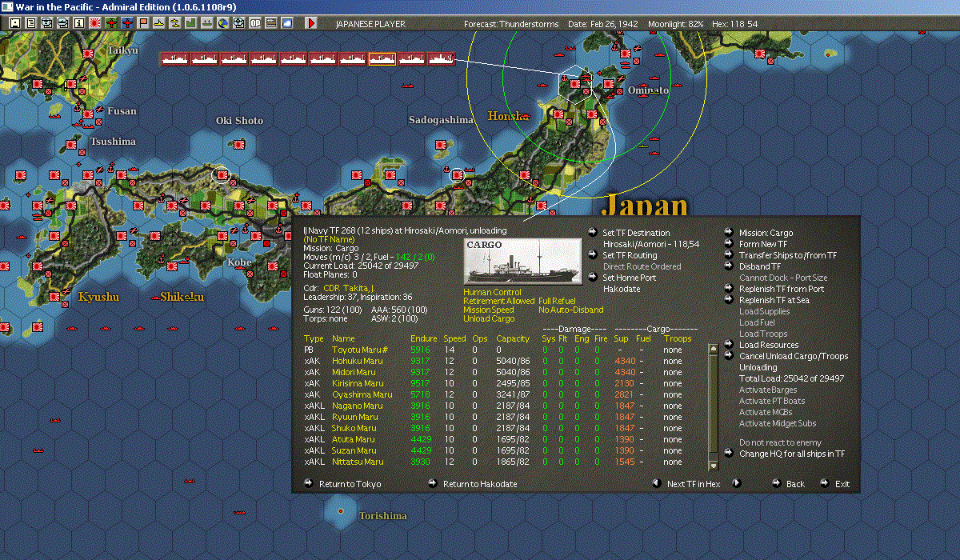960x560 pixels.
Task: Click forward arrow for Next TF in Hex
Action: coord(736,483)
